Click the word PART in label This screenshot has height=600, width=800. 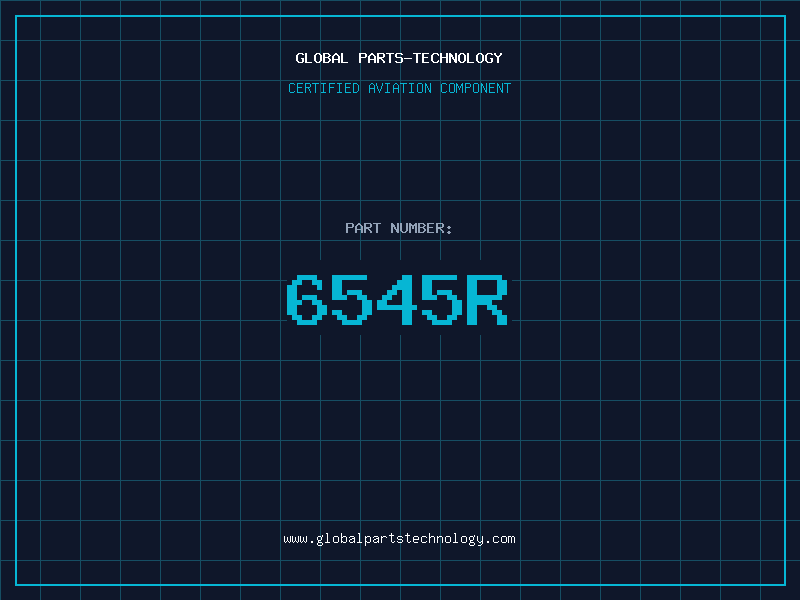[363, 228]
